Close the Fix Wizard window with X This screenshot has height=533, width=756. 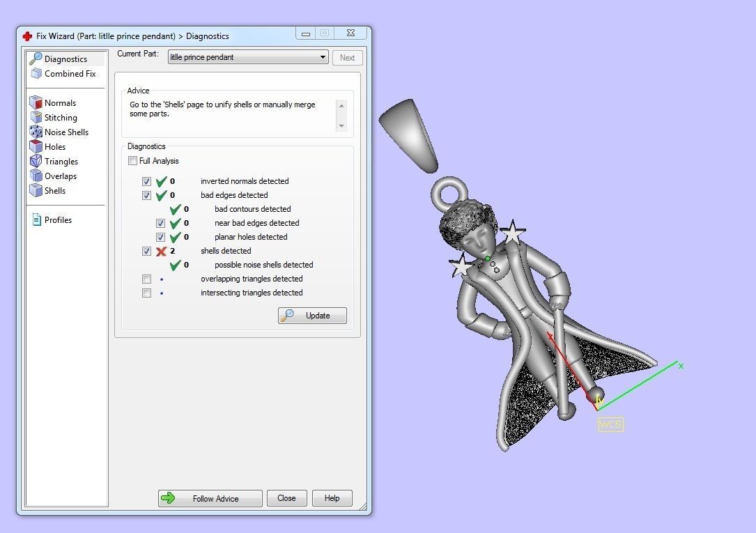(351, 33)
